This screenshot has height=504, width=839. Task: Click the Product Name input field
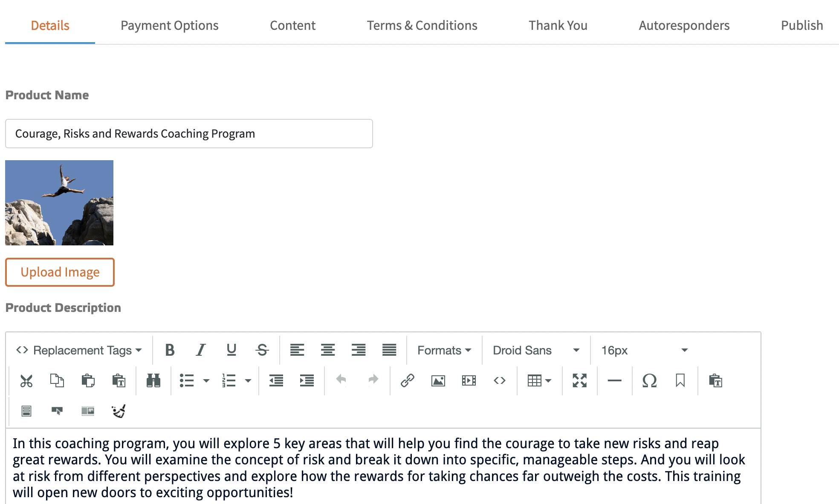point(189,134)
